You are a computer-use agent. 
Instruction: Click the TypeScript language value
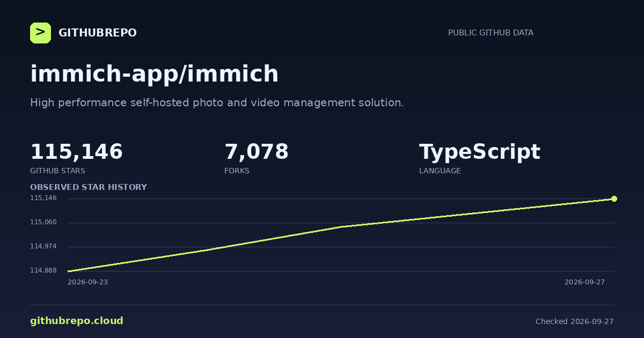480,153
